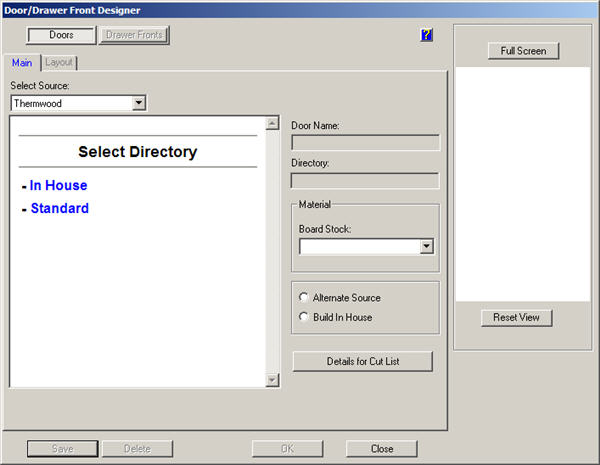Open the Standard directory link
600x465 pixels.
click(x=59, y=208)
